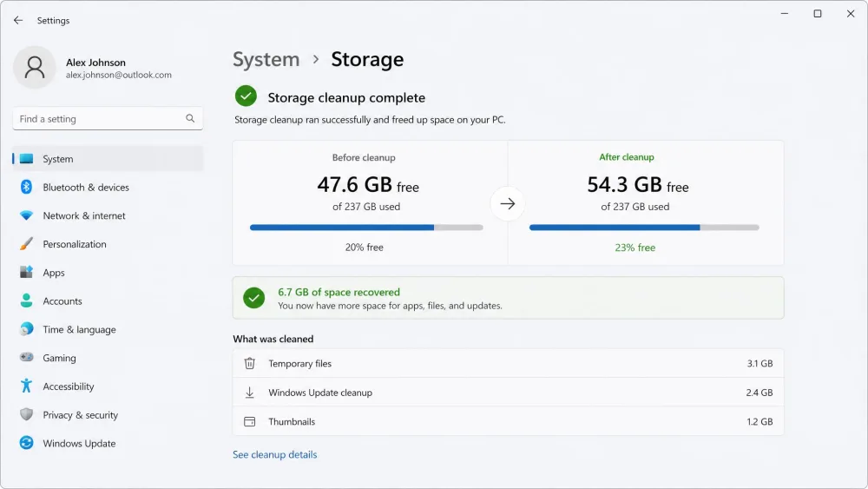Select Accessibility in sidebar
This screenshot has width=868, height=489.
tap(108, 386)
